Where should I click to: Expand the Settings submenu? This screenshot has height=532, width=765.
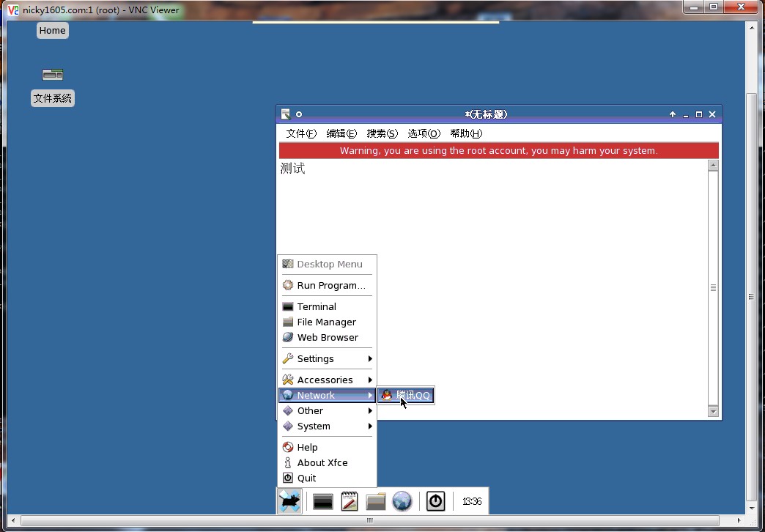click(327, 359)
